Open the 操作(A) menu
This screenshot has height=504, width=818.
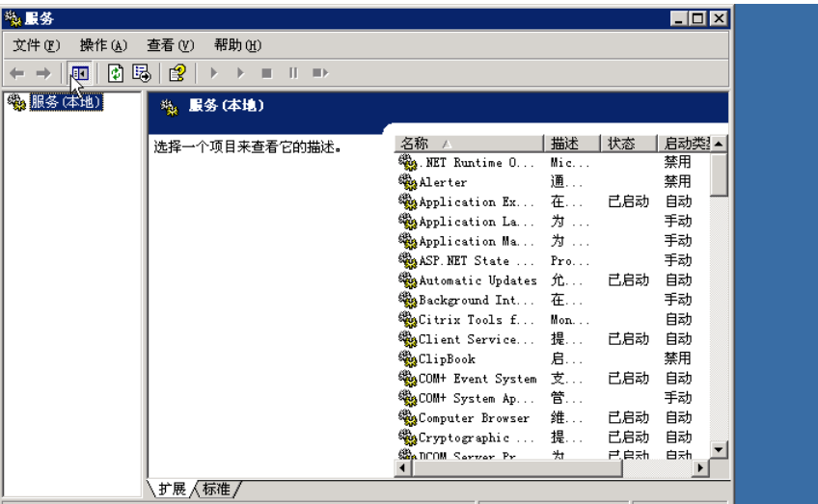click(x=103, y=46)
